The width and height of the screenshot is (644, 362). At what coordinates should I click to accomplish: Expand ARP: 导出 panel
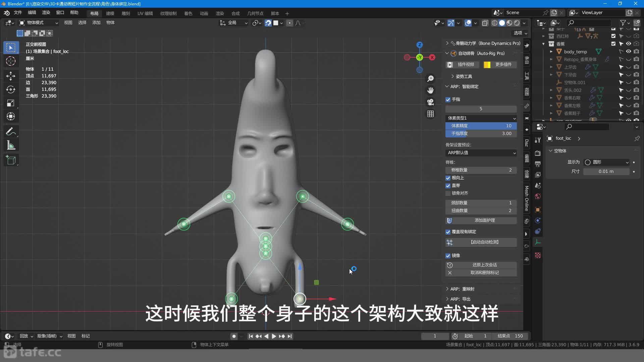point(460,299)
